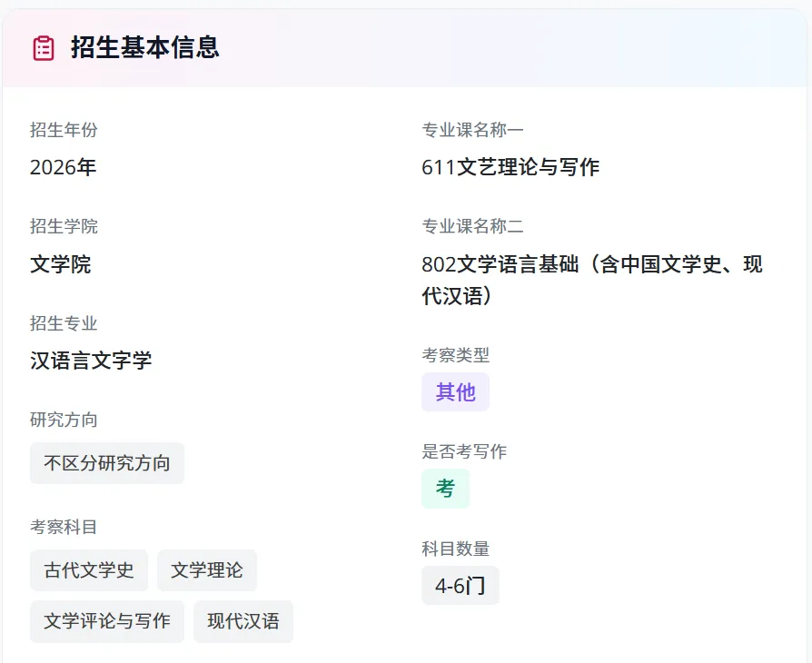Click the 2026年 enrollment year value
This screenshot has width=812, height=663.
tap(64, 167)
